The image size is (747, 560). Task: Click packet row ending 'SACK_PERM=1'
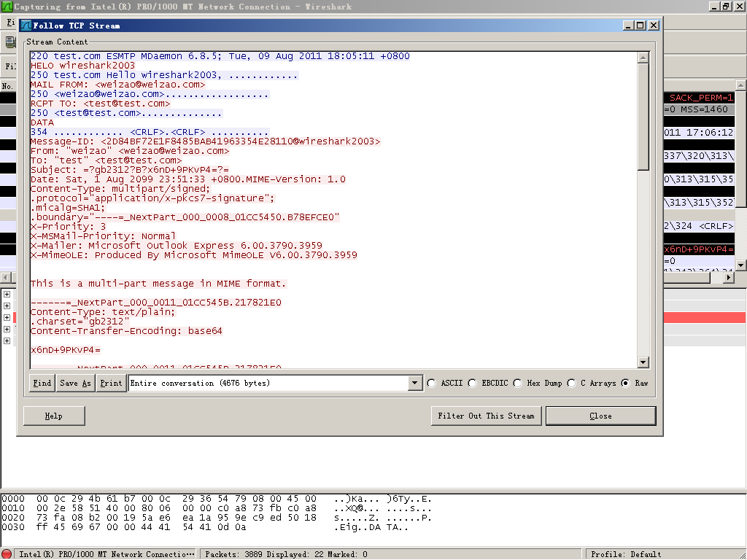pos(698,98)
